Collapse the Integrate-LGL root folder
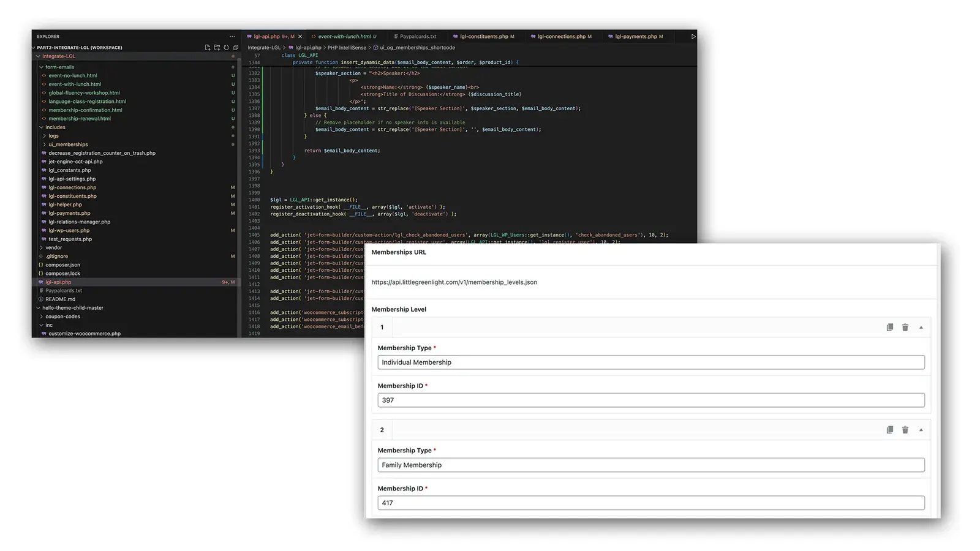This screenshot has width=980, height=551. click(x=59, y=56)
